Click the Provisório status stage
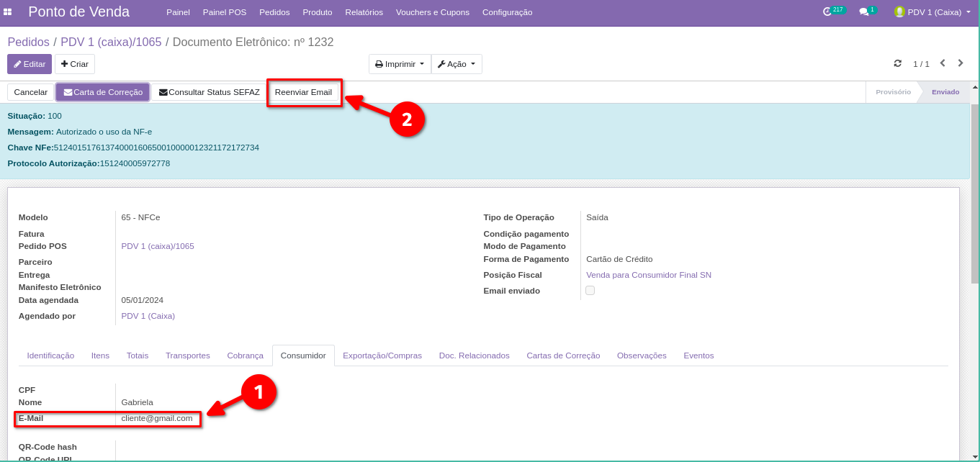This screenshot has height=462, width=980. pyautogui.click(x=893, y=92)
